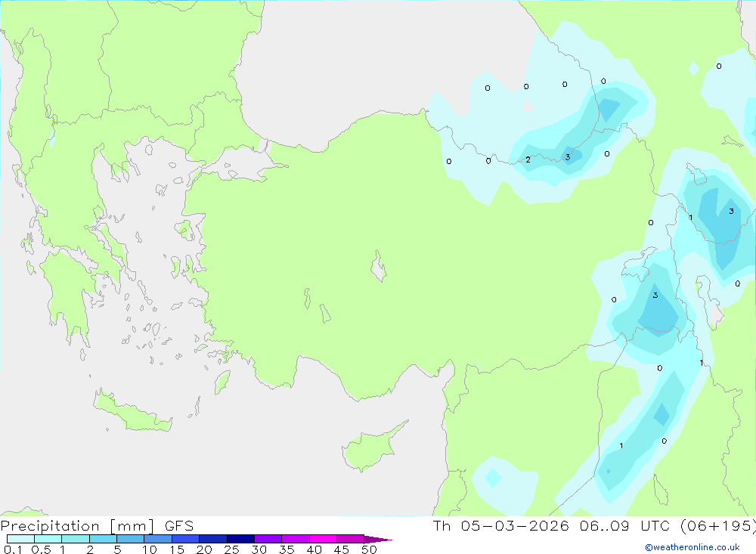
Task: Click the 'Precipitation [mm]' title text
Action: click(x=78, y=526)
